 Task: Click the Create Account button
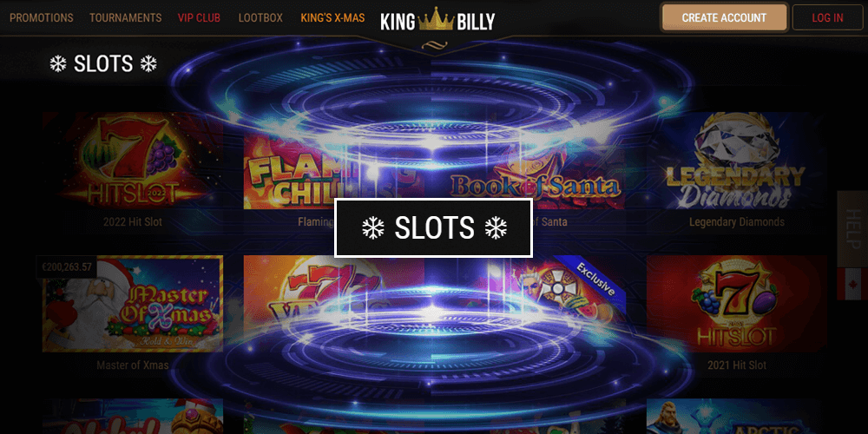[x=724, y=17]
